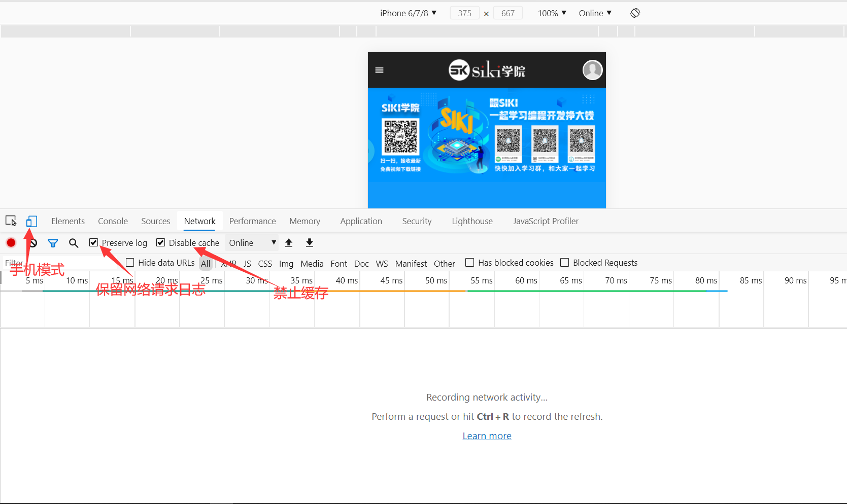Switch to the Application tab
Viewport: 847px width, 504px height.
[361, 221]
